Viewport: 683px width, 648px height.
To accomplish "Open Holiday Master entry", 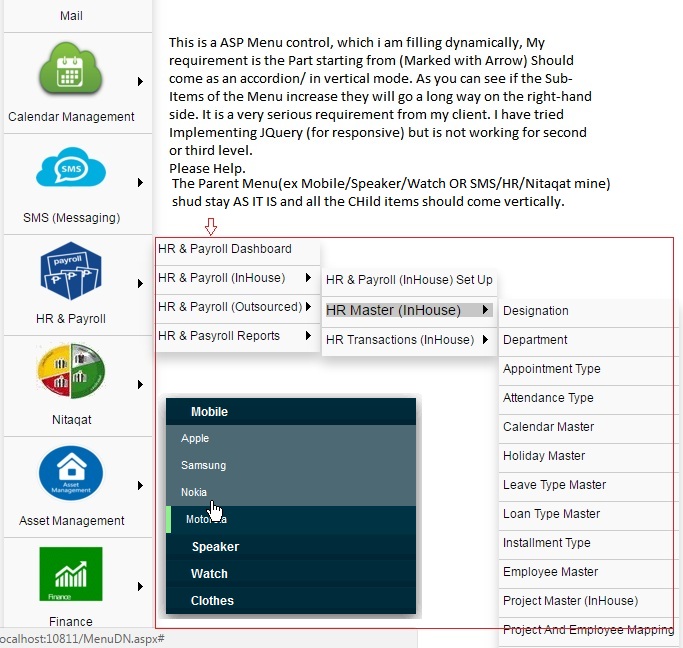I will 588,456.
